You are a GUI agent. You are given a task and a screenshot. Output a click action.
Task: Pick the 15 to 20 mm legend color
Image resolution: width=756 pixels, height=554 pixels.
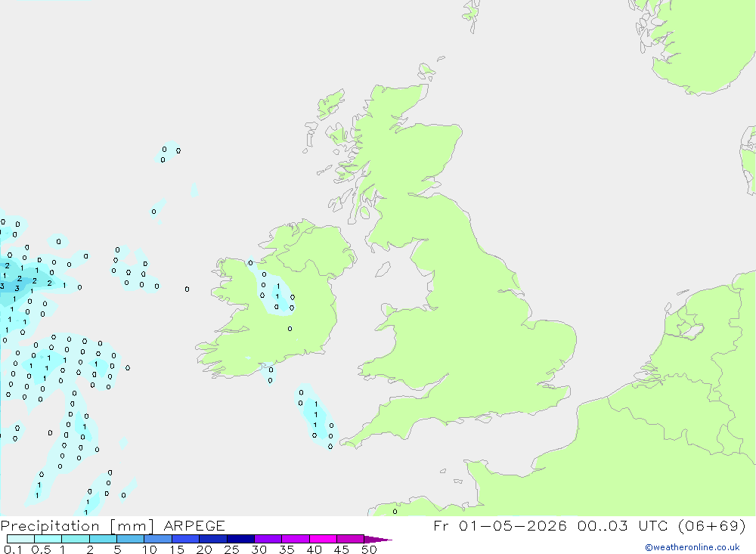[186, 539]
